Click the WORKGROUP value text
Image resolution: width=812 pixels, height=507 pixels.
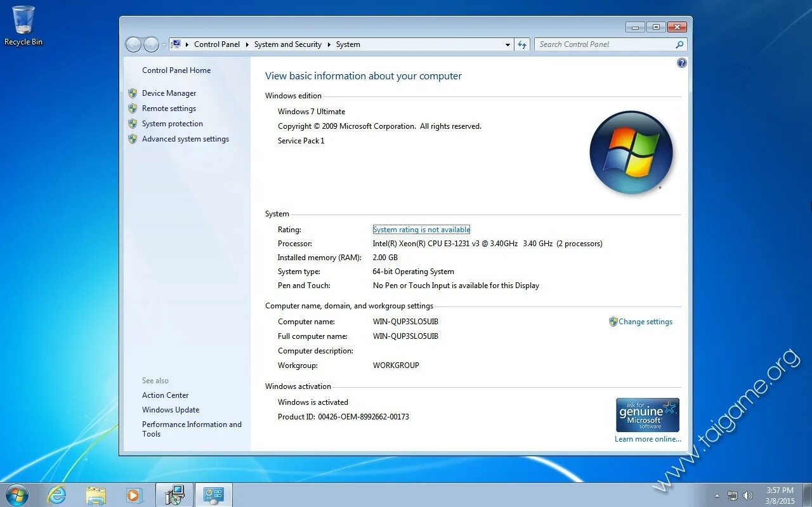pos(396,365)
